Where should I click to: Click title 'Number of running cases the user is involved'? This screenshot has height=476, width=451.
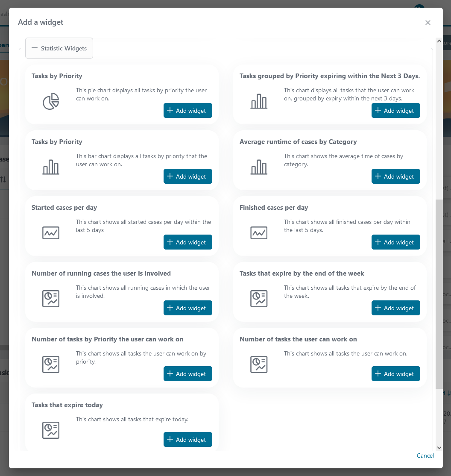click(101, 273)
